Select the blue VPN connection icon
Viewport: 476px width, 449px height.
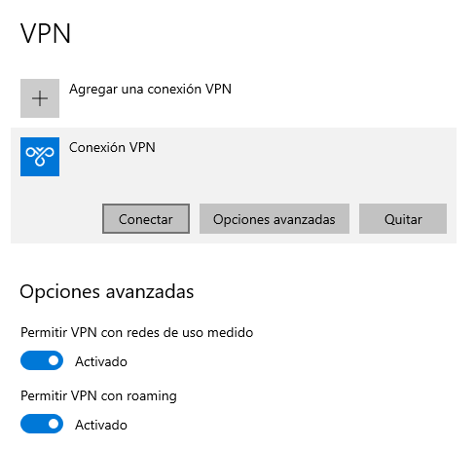(40, 157)
